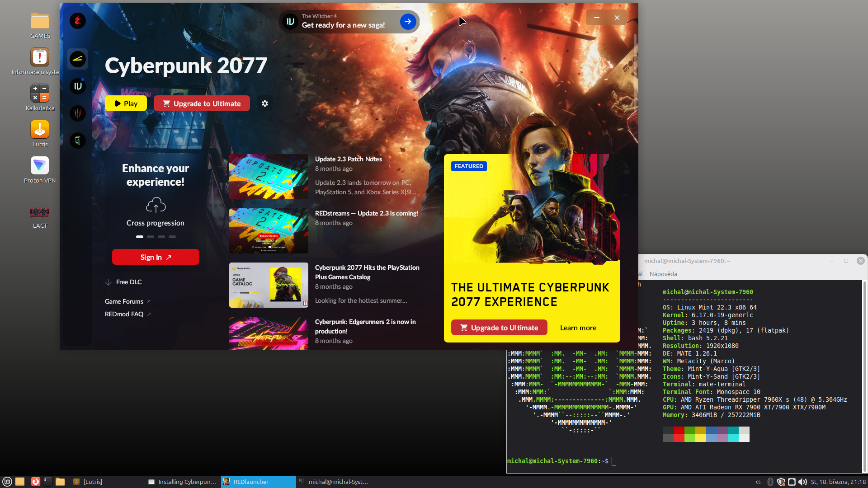Select The Witcher 3 sidebar icon
868x488 pixels.
tap(78, 113)
